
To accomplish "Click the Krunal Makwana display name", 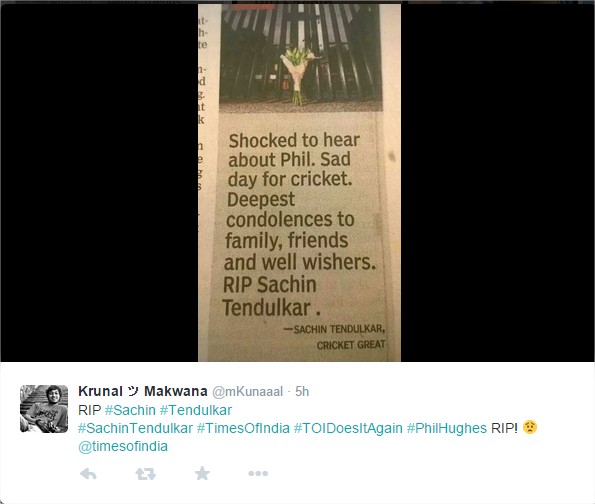I will pyautogui.click(x=143, y=391).
